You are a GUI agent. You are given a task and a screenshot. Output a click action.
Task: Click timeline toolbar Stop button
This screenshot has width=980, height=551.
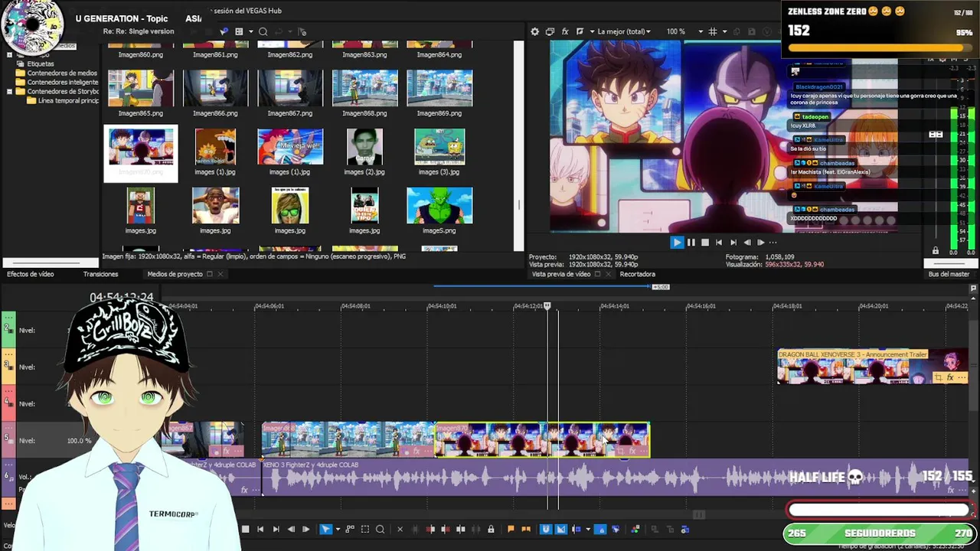[x=245, y=529]
